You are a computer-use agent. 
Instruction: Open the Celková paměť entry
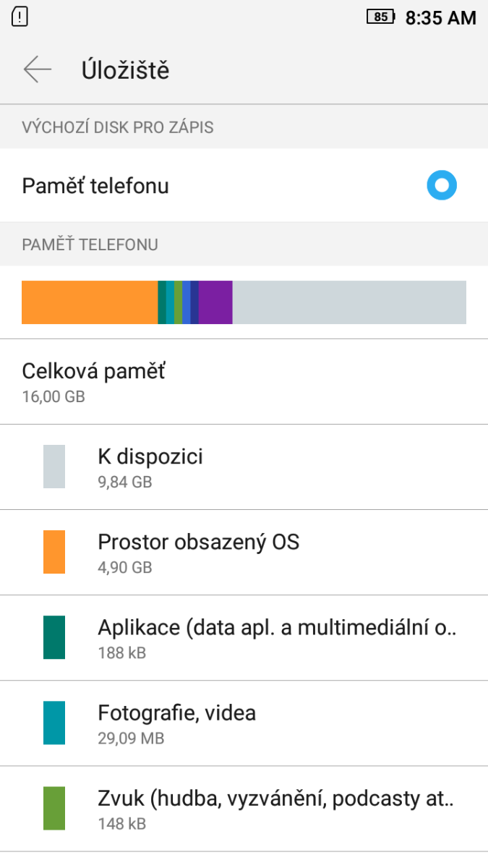point(244,382)
